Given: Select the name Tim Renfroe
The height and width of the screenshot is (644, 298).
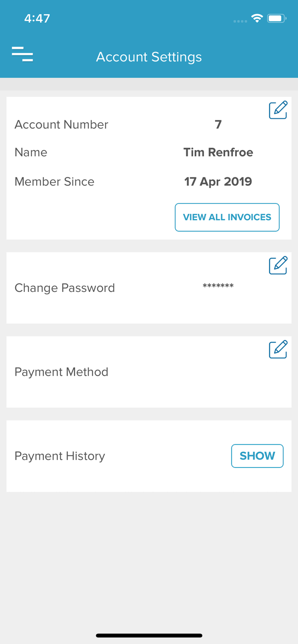Looking at the screenshot, I should [218, 152].
